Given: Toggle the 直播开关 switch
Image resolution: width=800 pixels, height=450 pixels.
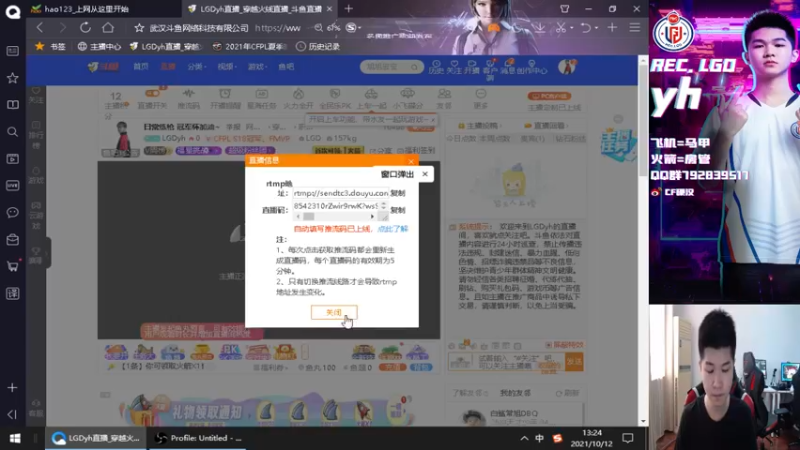Looking at the screenshot, I should 153,99.
